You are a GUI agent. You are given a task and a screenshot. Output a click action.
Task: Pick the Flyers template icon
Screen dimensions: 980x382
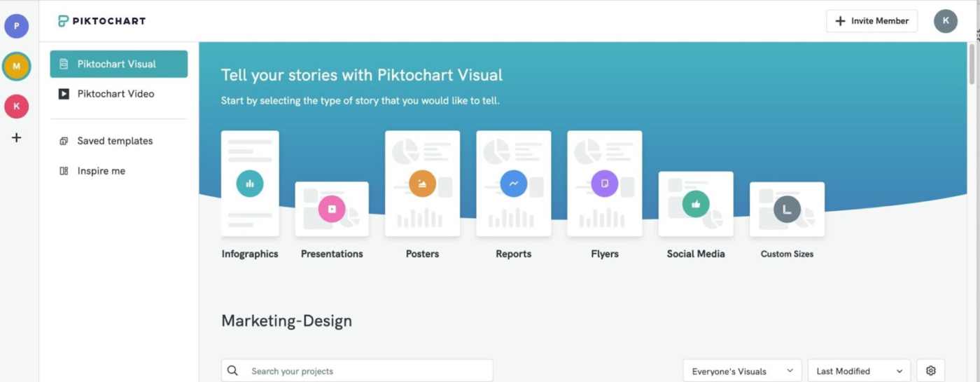click(604, 184)
